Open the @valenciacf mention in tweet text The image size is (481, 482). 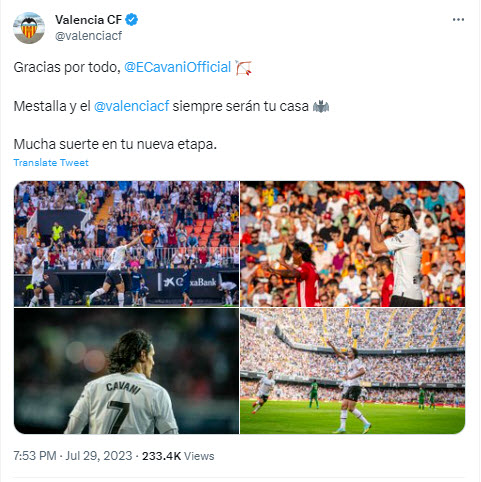click(132, 106)
